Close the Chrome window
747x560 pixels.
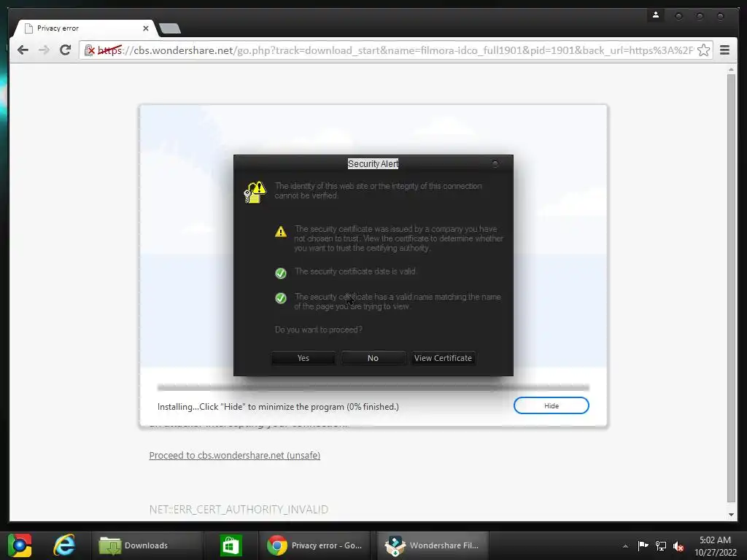click(x=720, y=16)
